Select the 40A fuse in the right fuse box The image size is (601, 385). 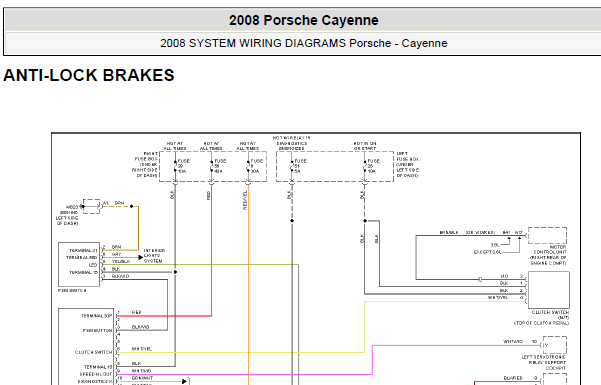(x=217, y=166)
